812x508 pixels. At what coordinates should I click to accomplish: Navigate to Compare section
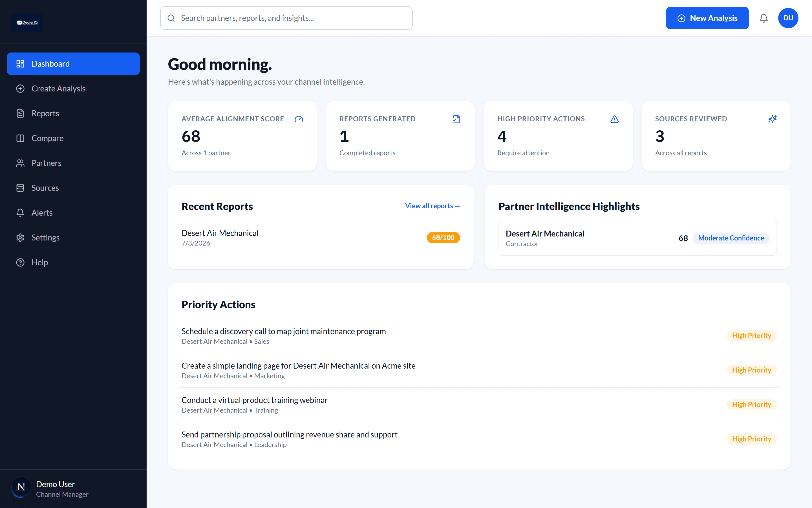click(x=73, y=138)
